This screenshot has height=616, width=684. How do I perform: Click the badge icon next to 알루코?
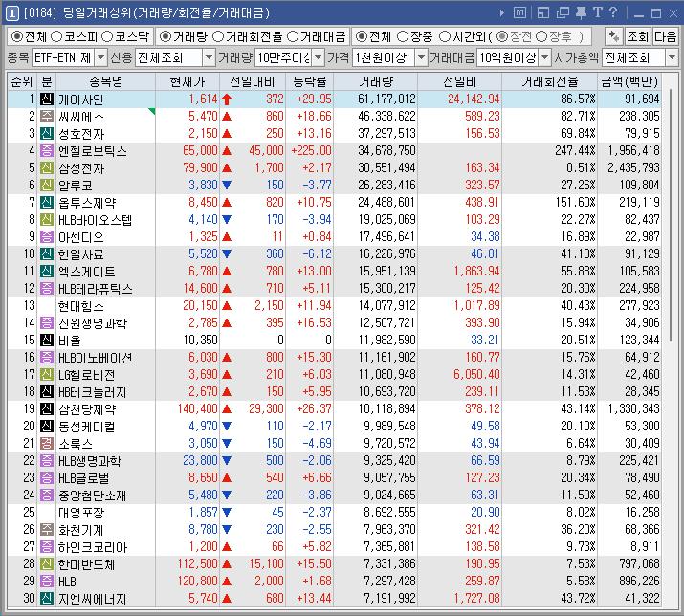pyautogui.click(x=47, y=186)
